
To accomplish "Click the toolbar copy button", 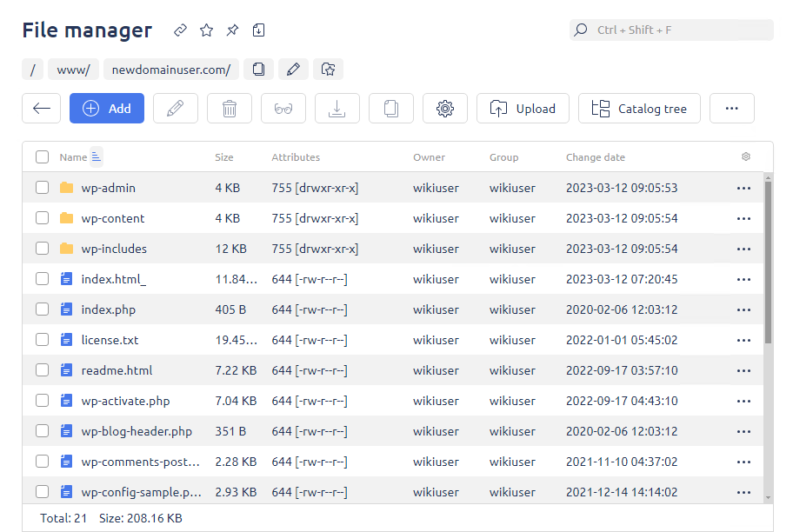I will (391, 108).
